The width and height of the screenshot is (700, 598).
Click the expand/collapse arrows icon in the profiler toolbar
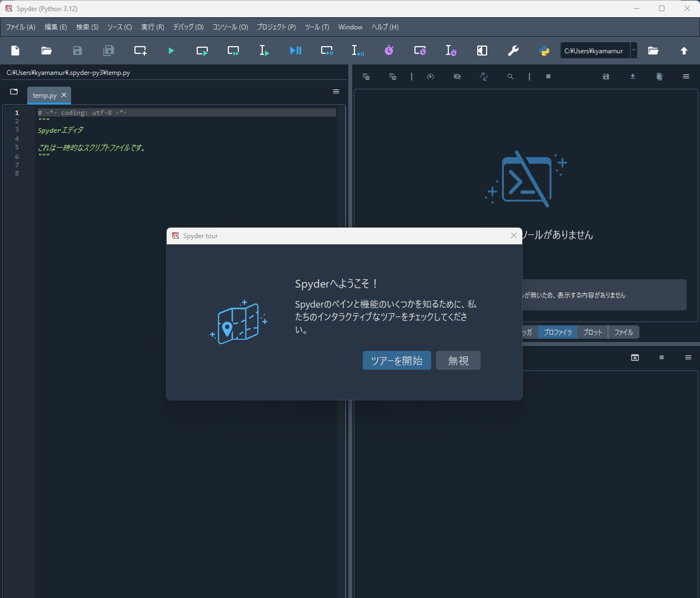484,77
